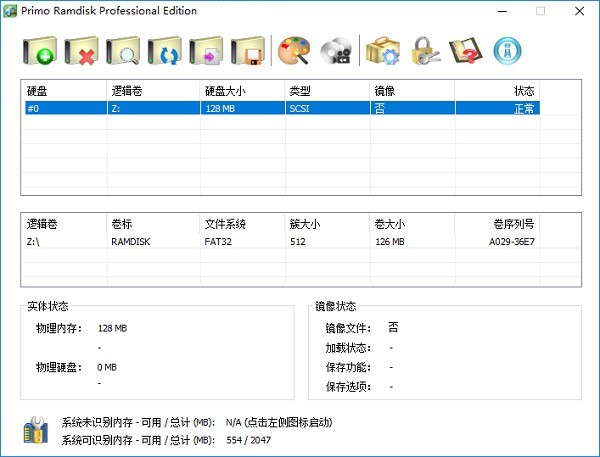Select the Z:\ volume row
600x457 pixels.
pos(282,242)
